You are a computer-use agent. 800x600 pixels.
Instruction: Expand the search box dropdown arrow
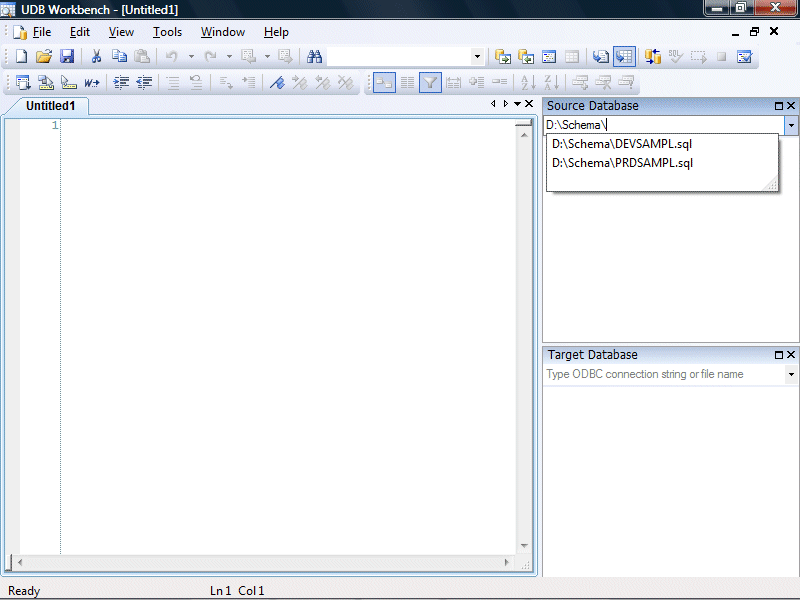[x=477, y=57]
